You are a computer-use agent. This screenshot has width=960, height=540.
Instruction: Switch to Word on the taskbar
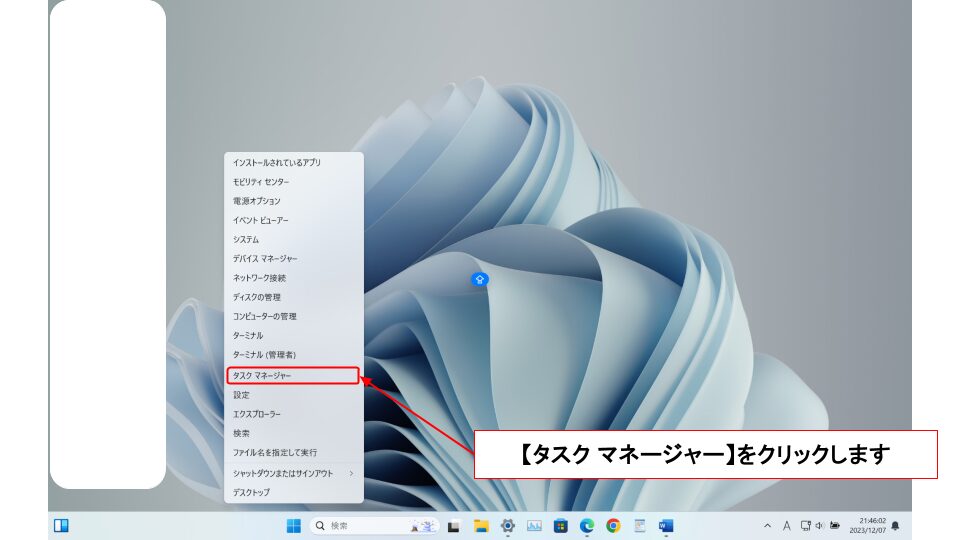666,526
